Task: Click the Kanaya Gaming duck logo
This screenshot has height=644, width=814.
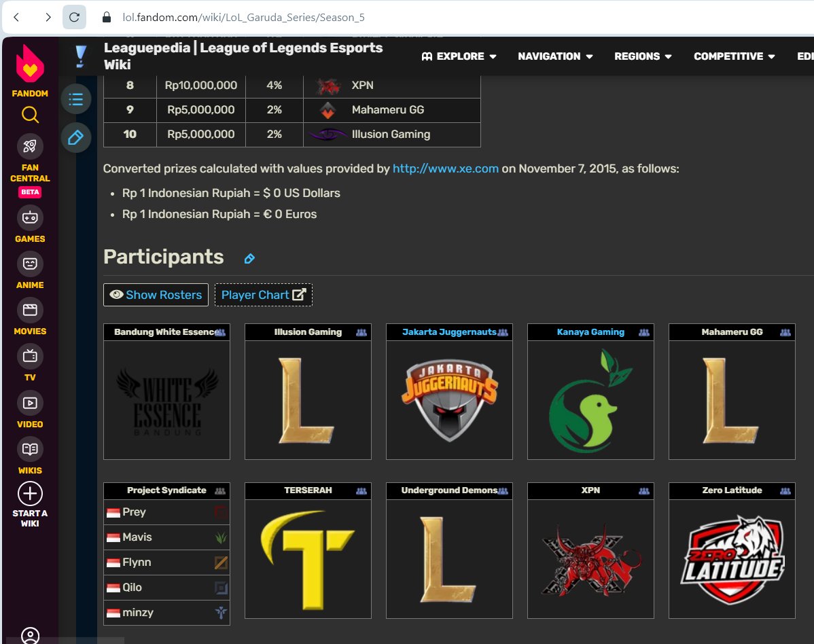Action: coord(590,400)
